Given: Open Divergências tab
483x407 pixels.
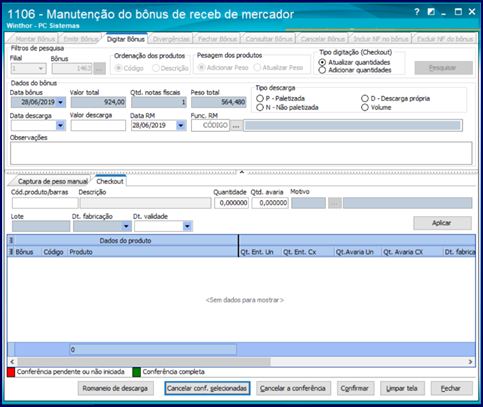Looking at the screenshot, I should coord(171,39).
